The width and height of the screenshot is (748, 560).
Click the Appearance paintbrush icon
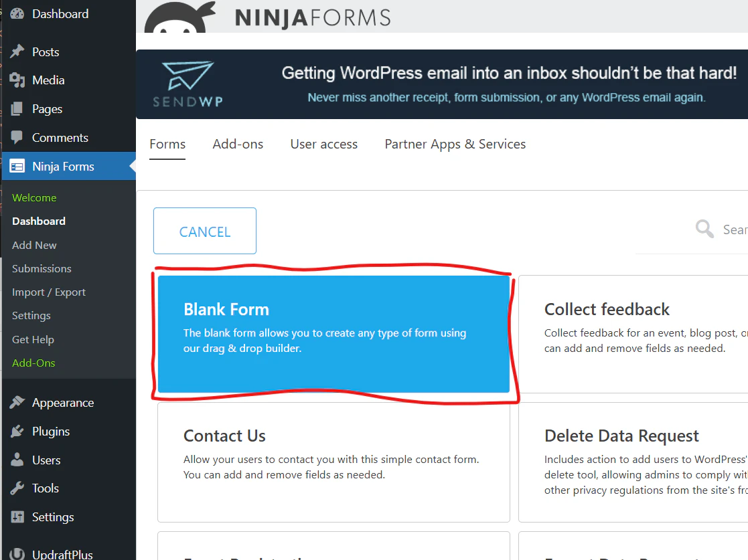(x=17, y=402)
